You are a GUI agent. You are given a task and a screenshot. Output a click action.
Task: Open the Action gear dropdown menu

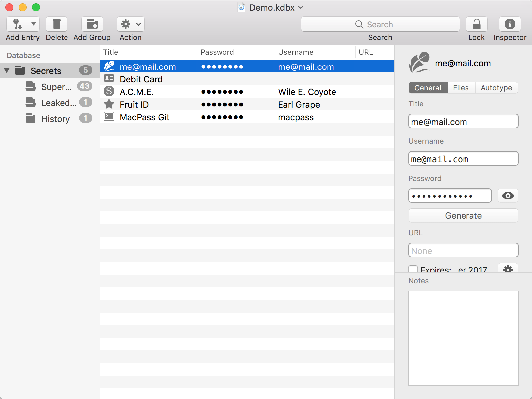click(x=131, y=24)
